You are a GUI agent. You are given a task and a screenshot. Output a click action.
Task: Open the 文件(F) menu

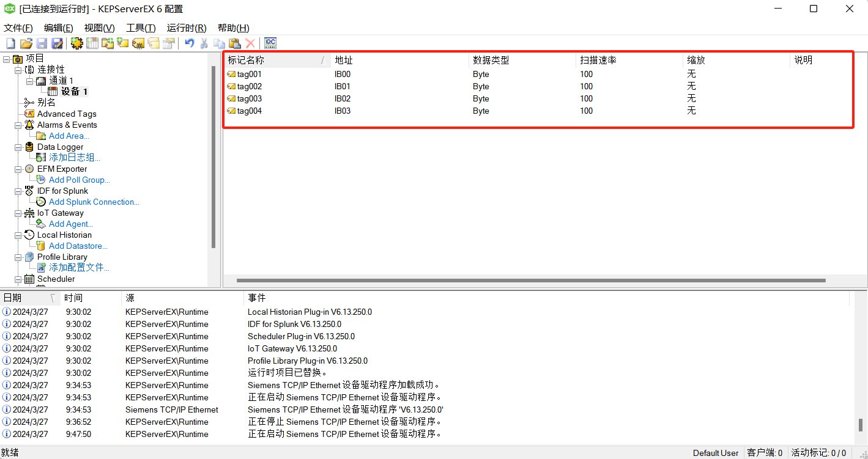click(18, 28)
